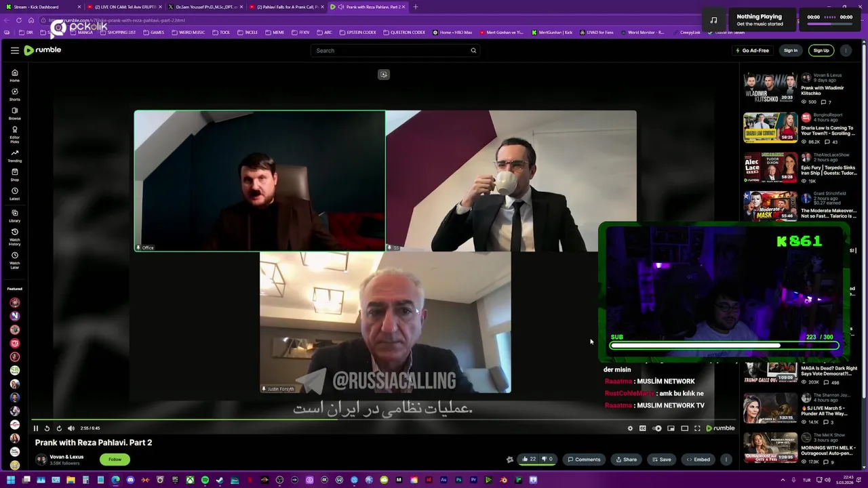Screen dimensions: 868x488
Task: Like the video (22 likes)
Action: [529, 460]
